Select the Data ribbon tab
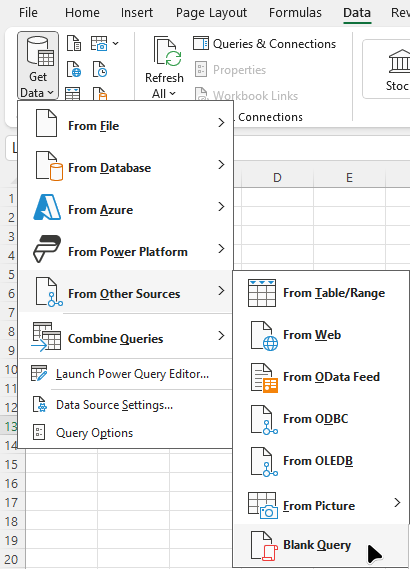Screen dimensions: 410x569 pyautogui.click(x=357, y=13)
